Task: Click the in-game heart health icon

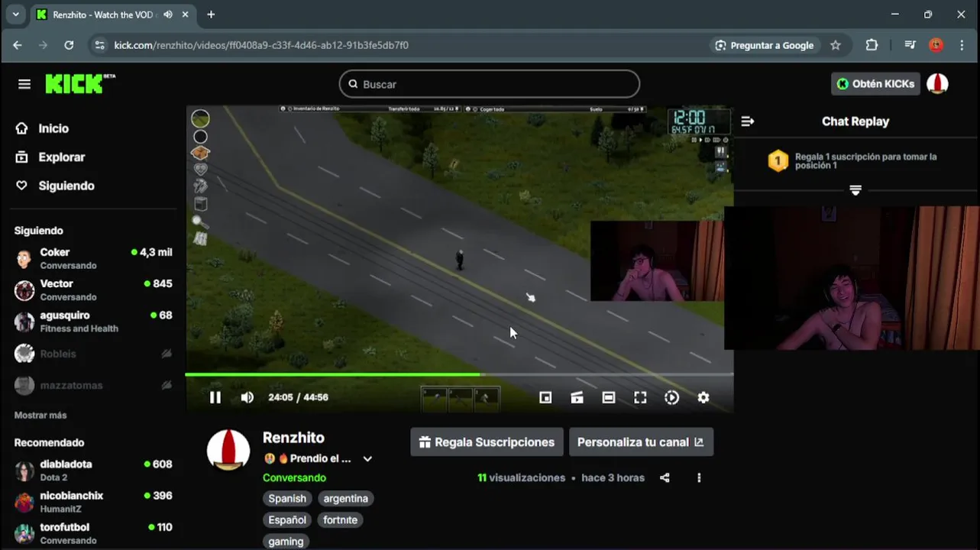Action: coord(200,170)
